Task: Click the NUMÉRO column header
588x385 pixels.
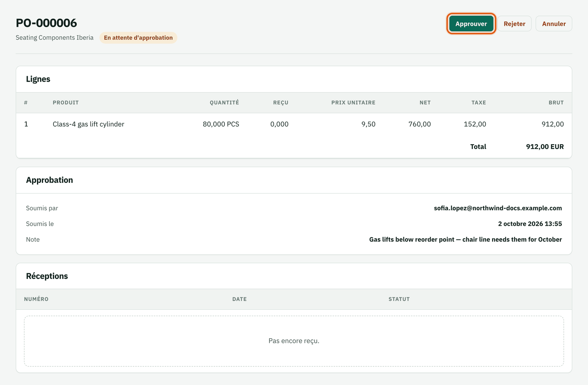Action: [36, 299]
